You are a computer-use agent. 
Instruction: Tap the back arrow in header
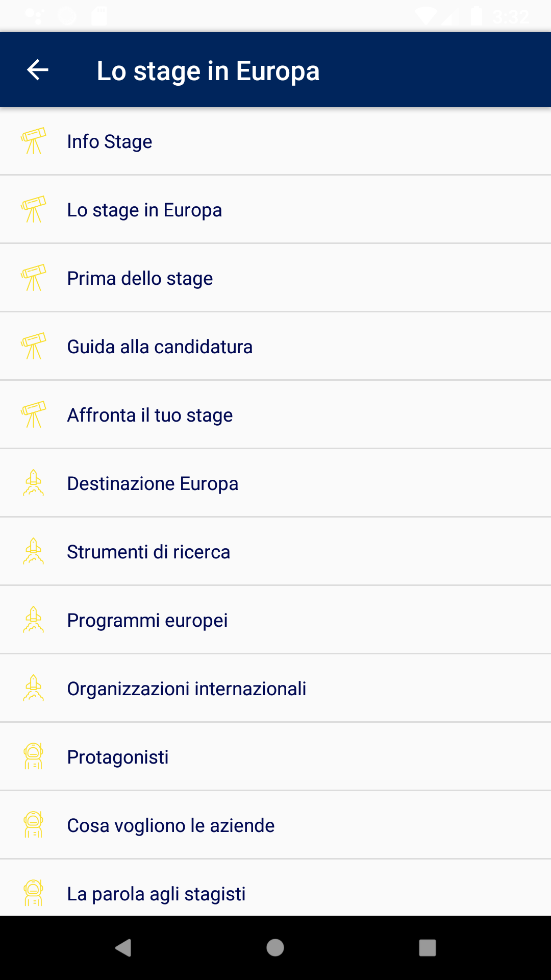point(38,70)
